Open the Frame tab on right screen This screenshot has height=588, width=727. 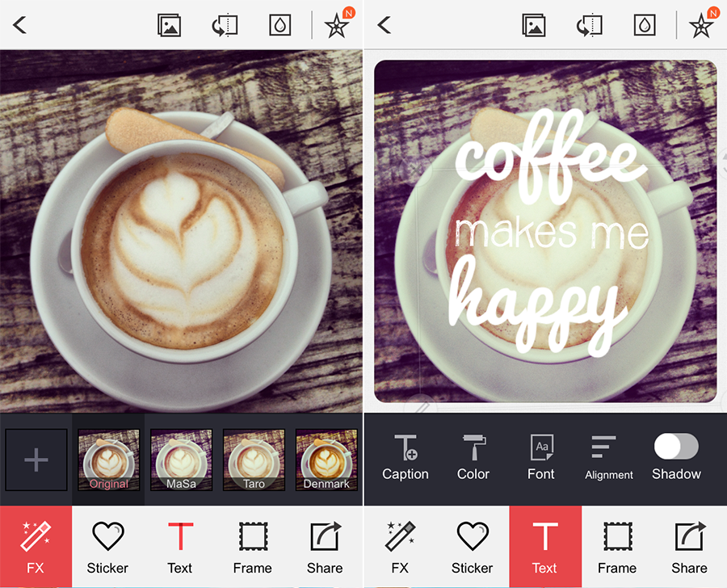coord(617,547)
